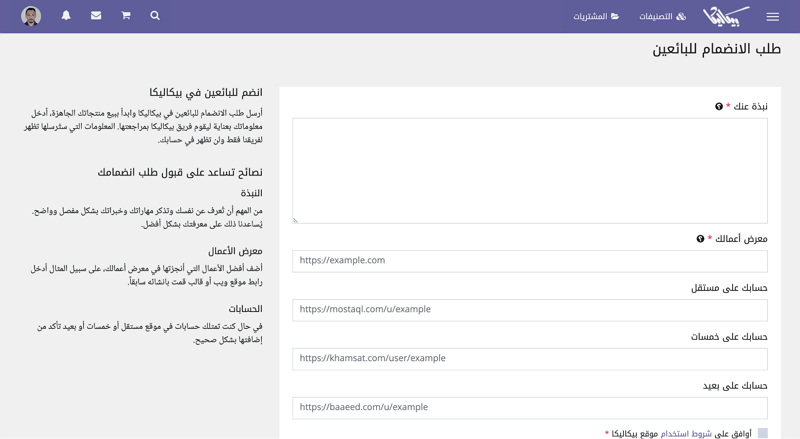800x439 pixels.
Task: Click the search magnifier icon
Action: coord(155,15)
